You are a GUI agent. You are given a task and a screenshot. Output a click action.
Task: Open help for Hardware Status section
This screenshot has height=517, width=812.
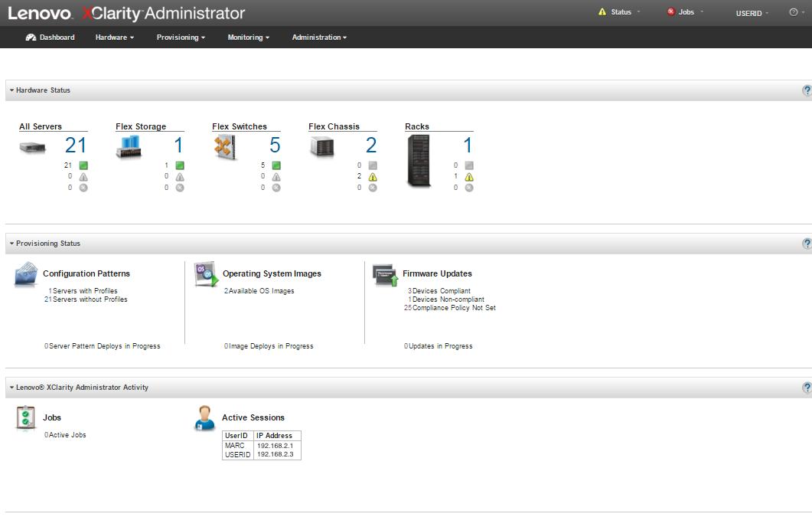pos(807,90)
